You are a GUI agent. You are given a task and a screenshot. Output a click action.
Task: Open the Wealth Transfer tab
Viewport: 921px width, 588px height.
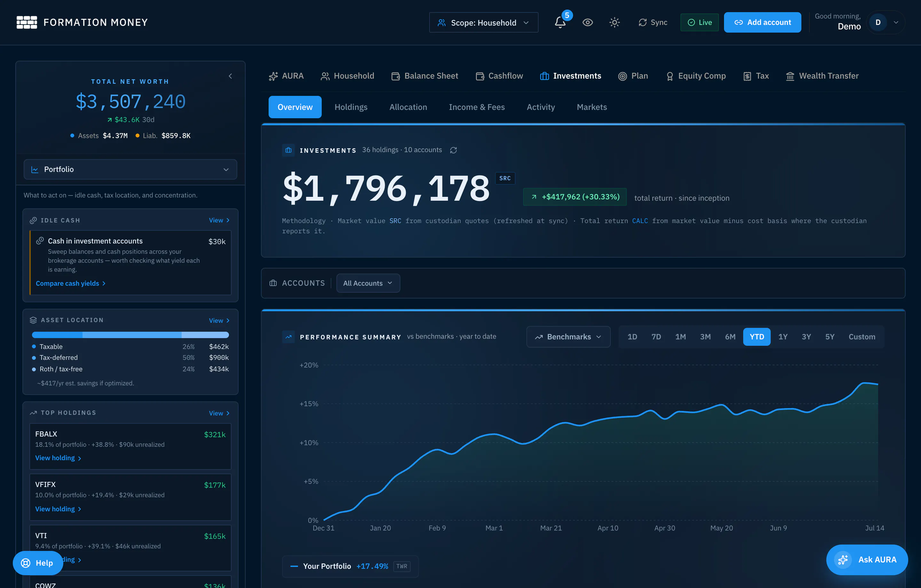[x=822, y=76]
